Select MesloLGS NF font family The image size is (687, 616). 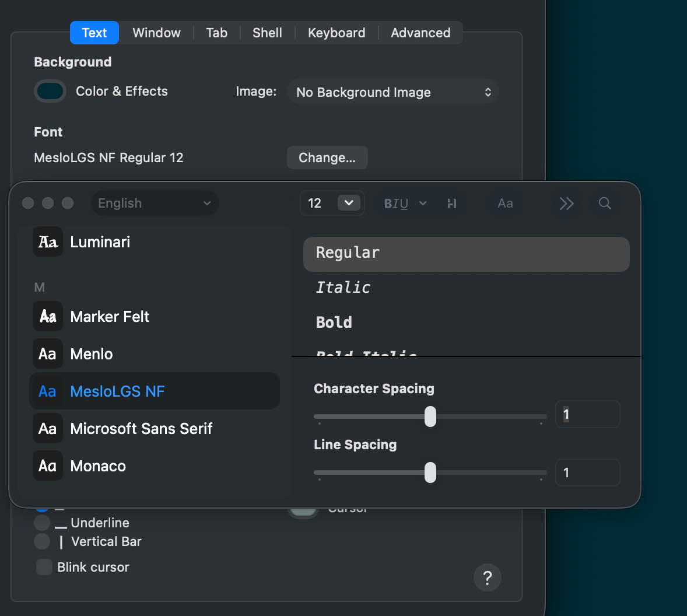pyautogui.click(x=155, y=391)
